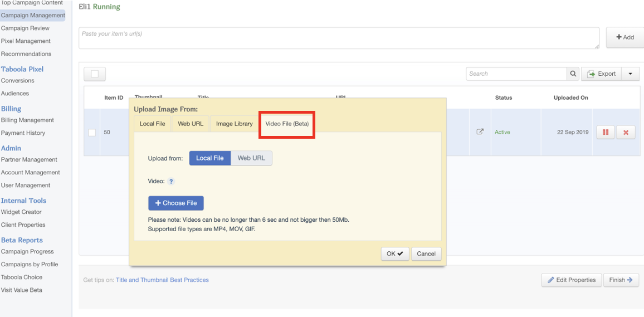Screen dimensions: 644x317
Task: Cancel the upload image dialog
Action: 426,253
